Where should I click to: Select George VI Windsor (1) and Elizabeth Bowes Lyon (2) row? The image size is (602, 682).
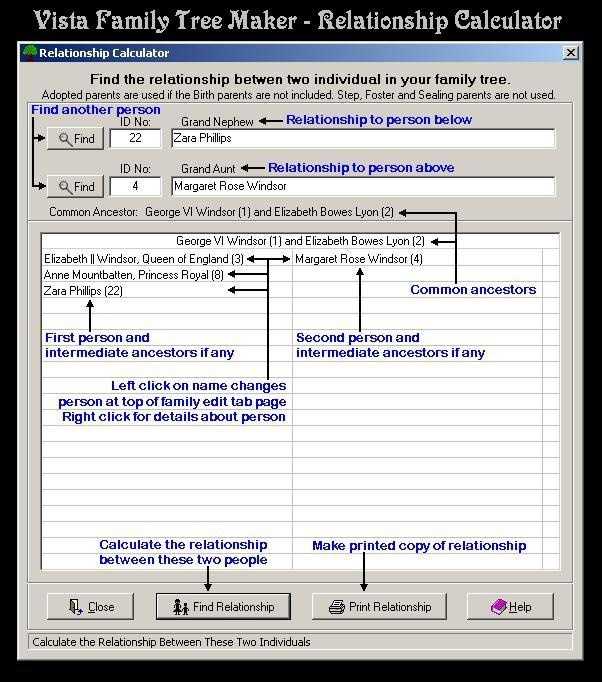pos(300,241)
